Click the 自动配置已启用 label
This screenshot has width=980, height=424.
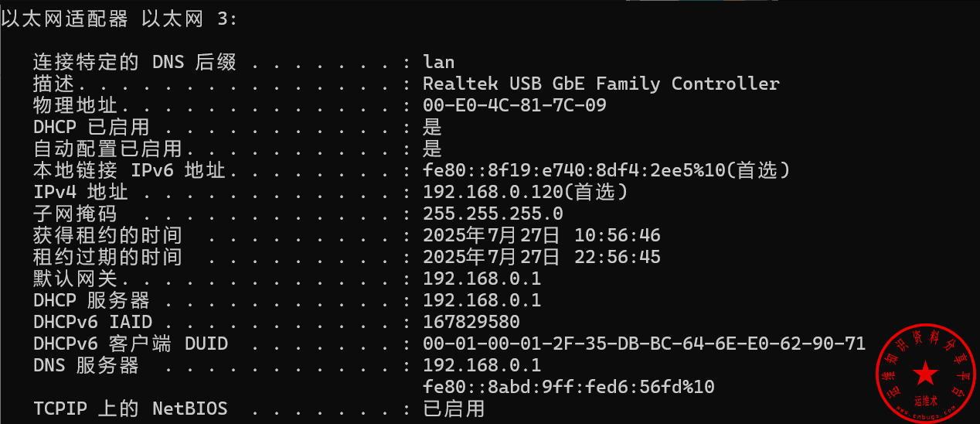coord(107,149)
